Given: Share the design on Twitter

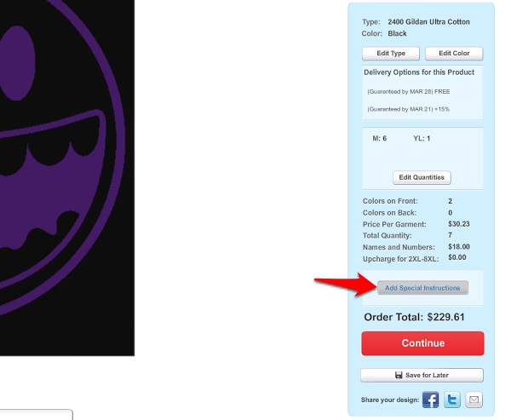Looking at the screenshot, I should click(x=452, y=400).
